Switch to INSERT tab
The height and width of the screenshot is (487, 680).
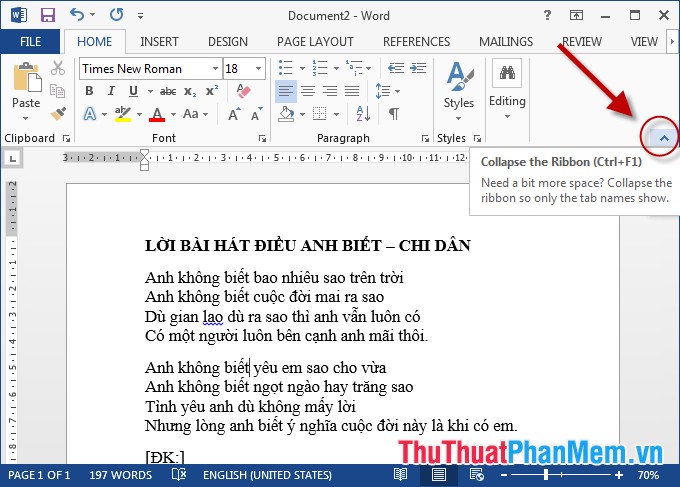coord(159,42)
